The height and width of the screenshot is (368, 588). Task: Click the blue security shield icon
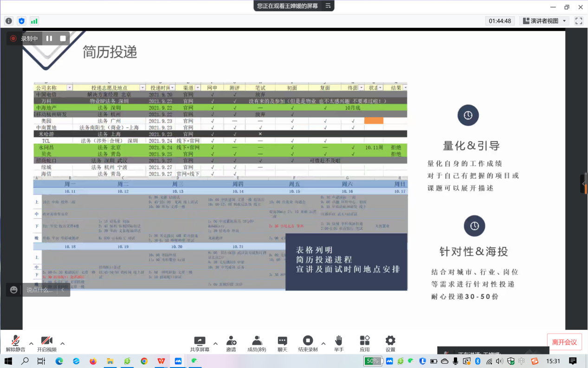point(21,21)
